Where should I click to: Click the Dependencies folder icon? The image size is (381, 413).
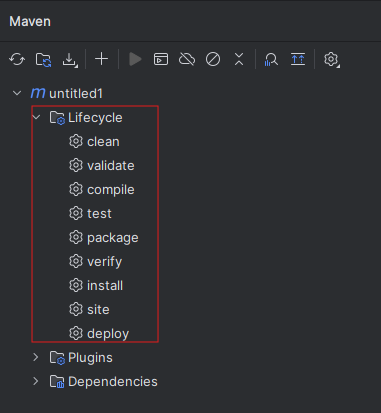[x=57, y=382]
